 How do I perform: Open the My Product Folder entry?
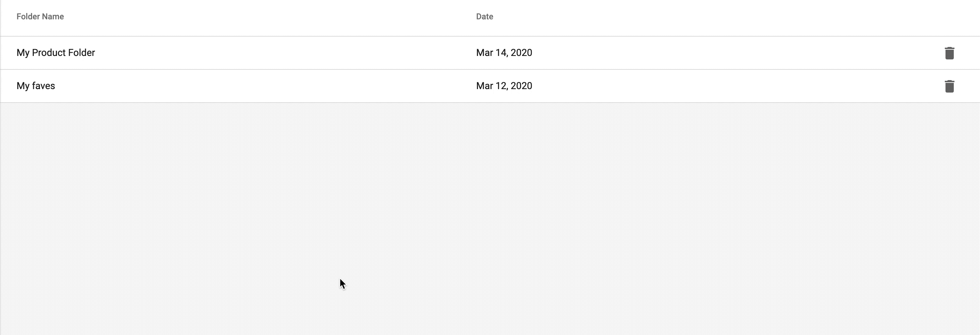[x=56, y=52]
